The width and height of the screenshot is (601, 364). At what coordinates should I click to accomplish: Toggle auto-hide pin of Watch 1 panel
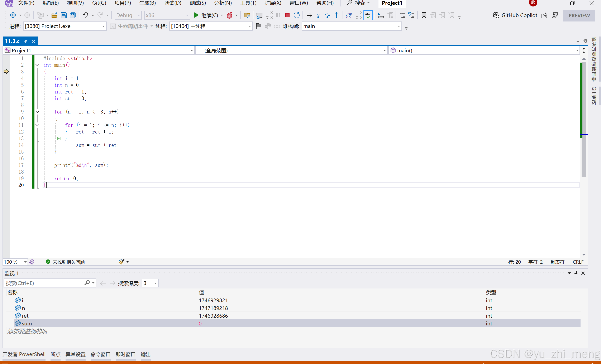[576, 273]
